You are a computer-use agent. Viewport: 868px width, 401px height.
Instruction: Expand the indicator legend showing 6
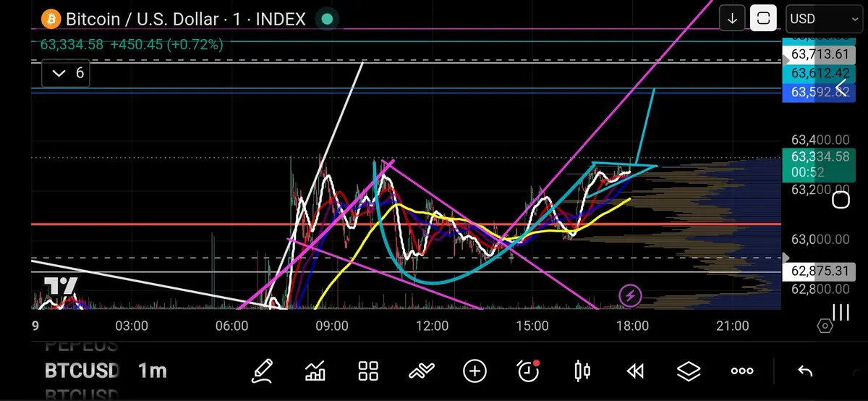[66, 73]
